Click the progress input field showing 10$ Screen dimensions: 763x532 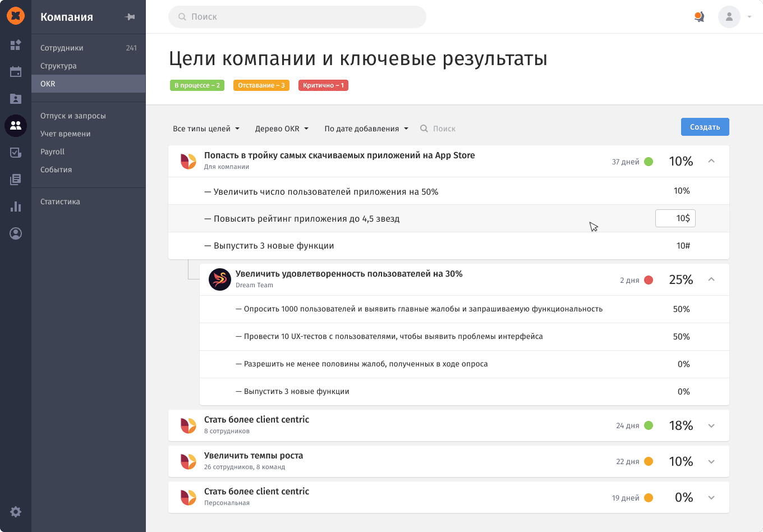pyautogui.click(x=675, y=218)
